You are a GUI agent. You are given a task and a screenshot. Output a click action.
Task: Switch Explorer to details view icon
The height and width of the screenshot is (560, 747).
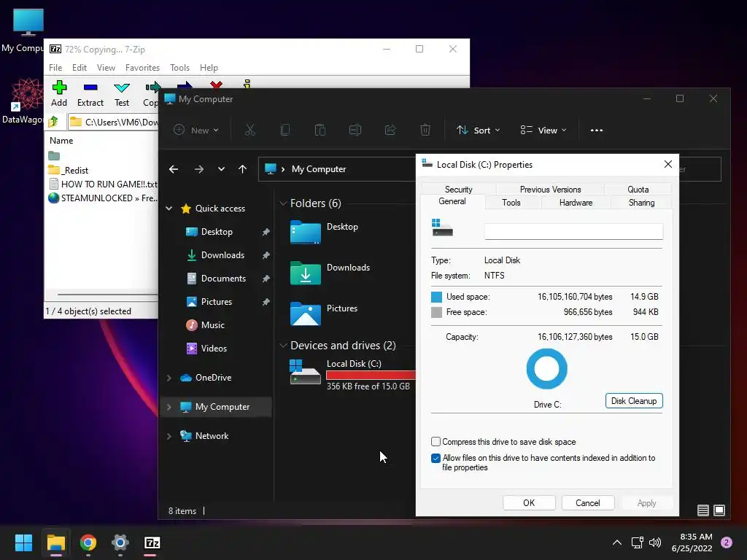pyautogui.click(x=703, y=510)
